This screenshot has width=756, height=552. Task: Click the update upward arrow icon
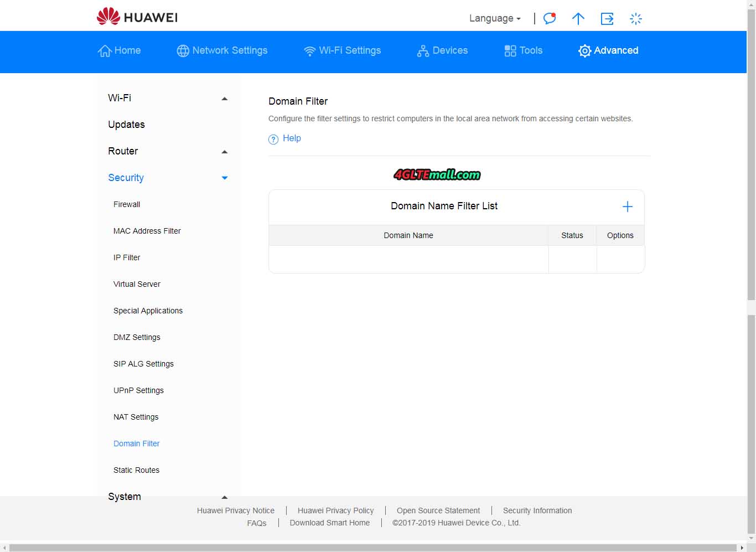click(578, 19)
